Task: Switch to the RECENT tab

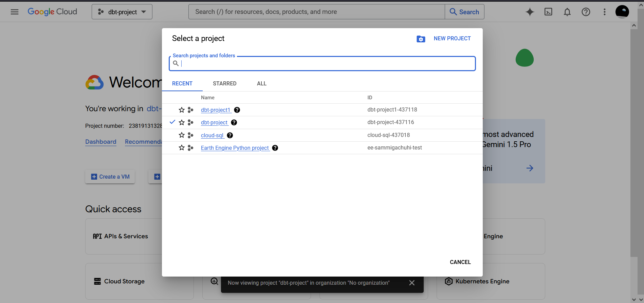Action: click(182, 84)
